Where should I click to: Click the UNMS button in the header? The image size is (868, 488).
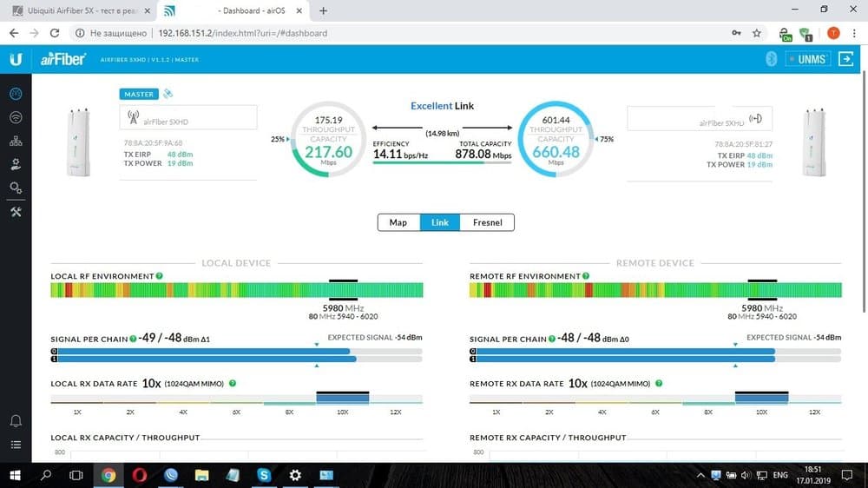tap(808, 59)
